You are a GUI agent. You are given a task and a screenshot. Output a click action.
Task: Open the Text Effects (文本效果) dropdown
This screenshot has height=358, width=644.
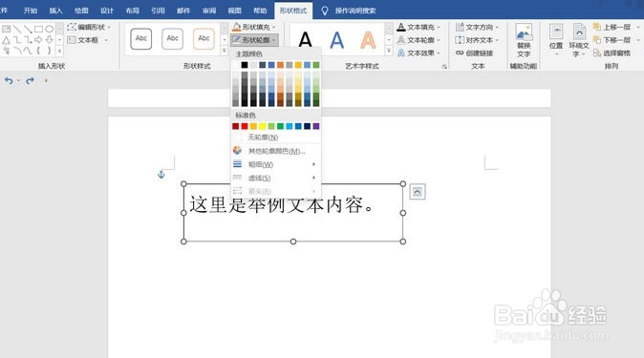419,53
